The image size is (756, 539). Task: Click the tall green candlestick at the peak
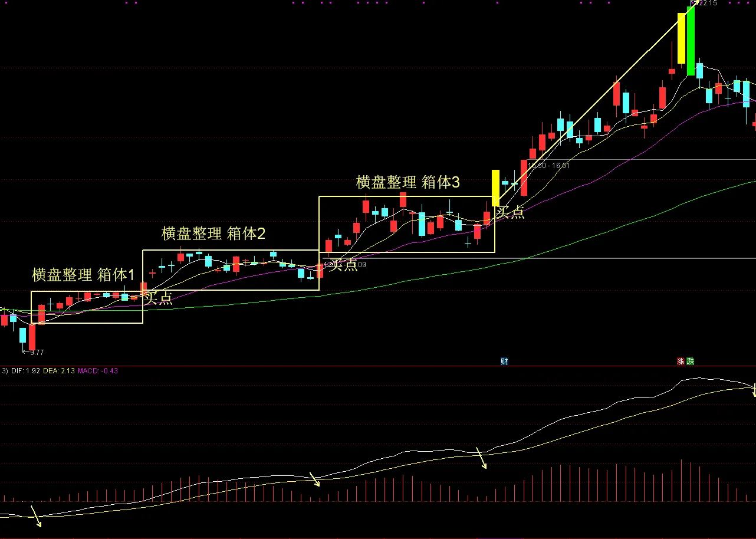click(691, 40)
